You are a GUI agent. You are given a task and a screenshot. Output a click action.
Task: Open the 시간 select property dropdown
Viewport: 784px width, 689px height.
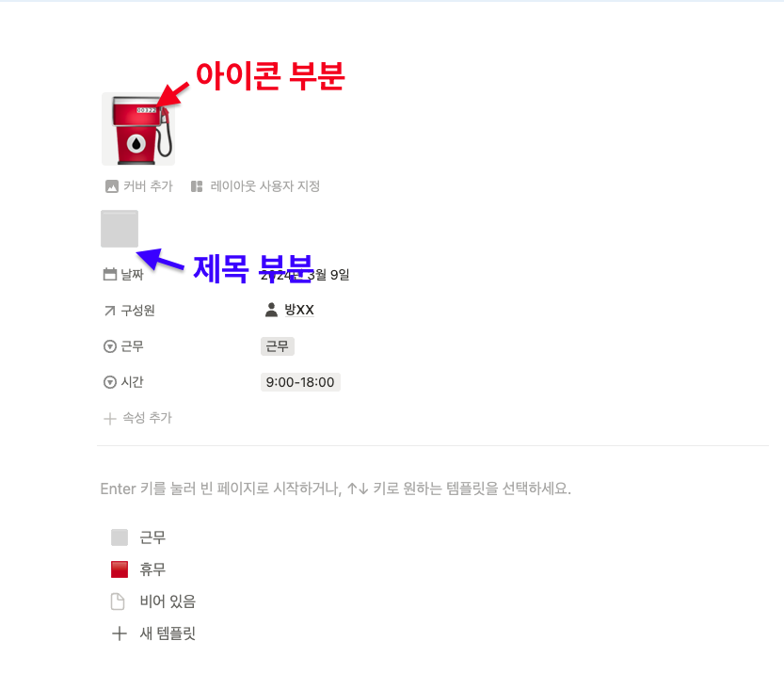tap(123, 382)
